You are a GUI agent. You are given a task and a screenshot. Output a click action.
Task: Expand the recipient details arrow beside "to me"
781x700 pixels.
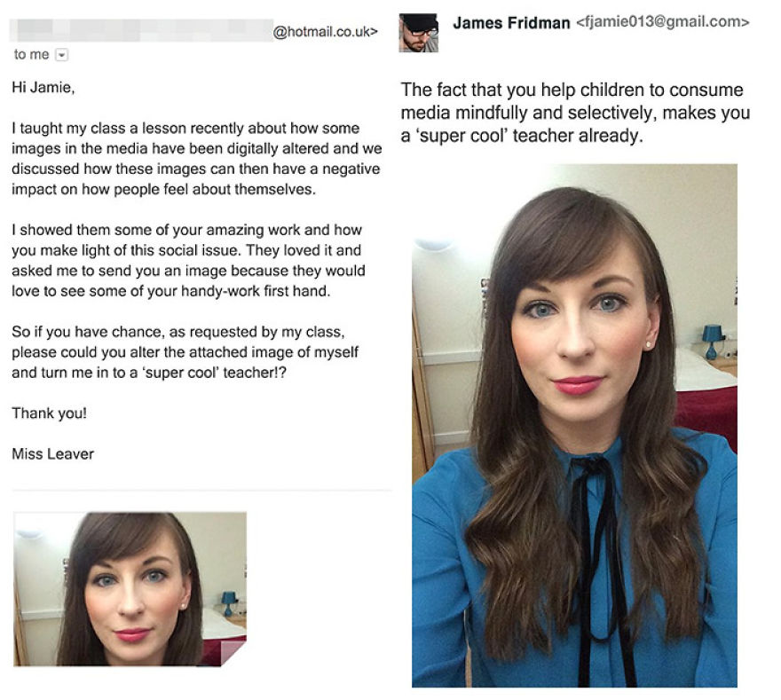[61, 55]
